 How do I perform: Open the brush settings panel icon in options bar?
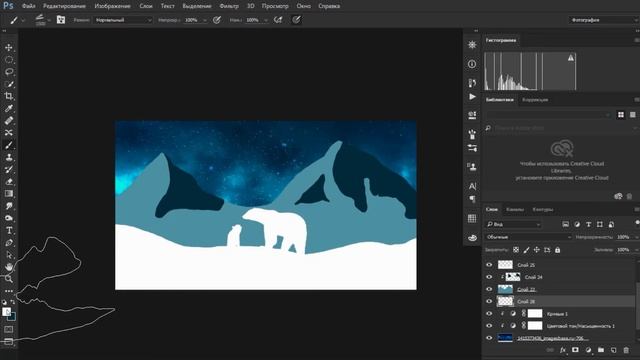[x=61, y=20]
